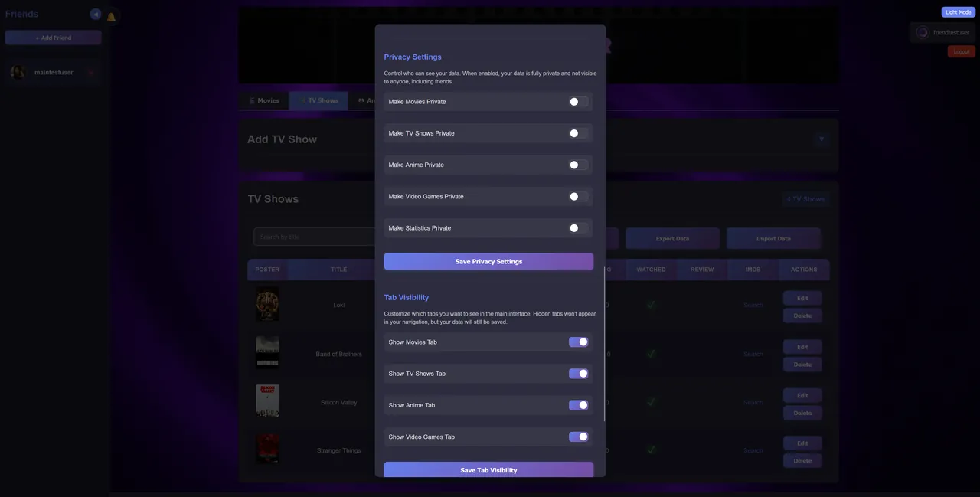This screenshot has height=497, width=980.
Task: Open friendtestuser profile avatar icon
Action: 923,32
